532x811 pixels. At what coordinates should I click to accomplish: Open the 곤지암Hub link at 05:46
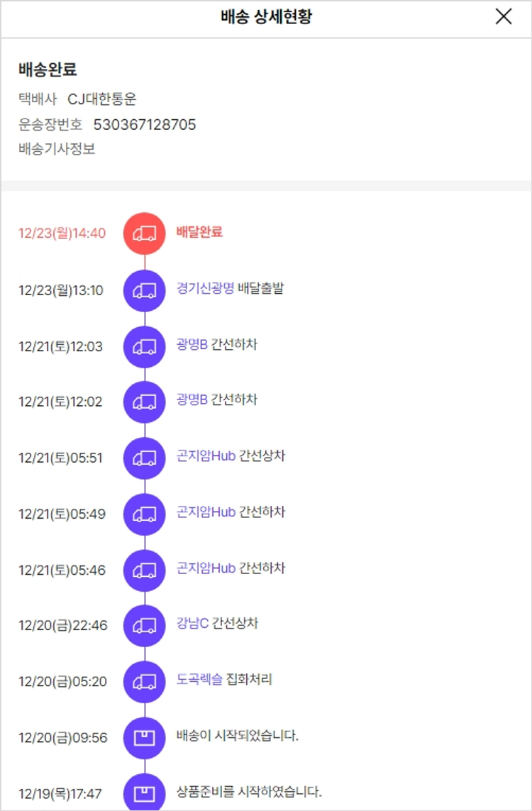206,568
